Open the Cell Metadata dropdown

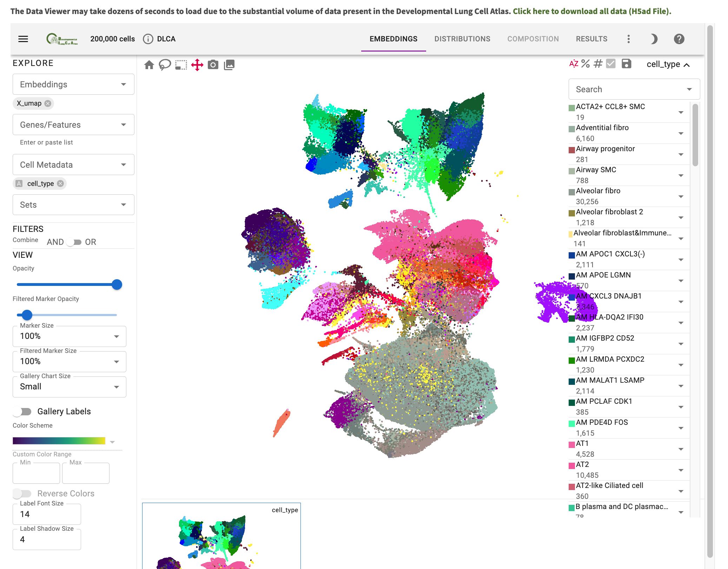point(73,165)
